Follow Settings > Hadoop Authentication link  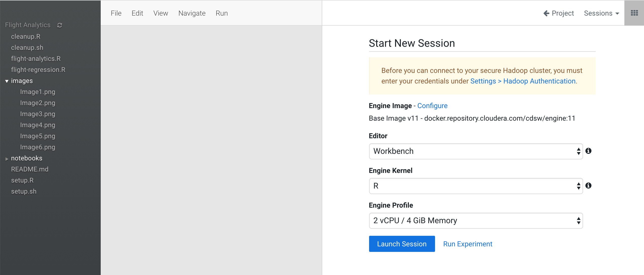coord(523,81)
